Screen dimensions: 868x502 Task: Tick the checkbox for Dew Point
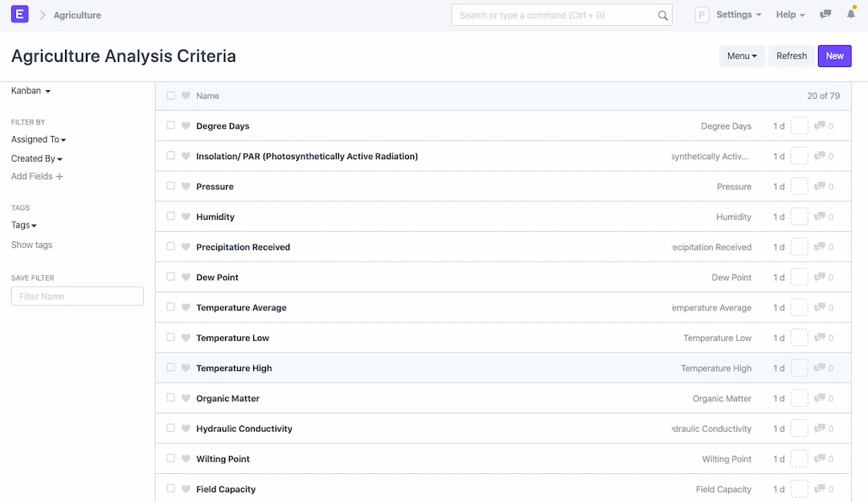coord(170,277)
